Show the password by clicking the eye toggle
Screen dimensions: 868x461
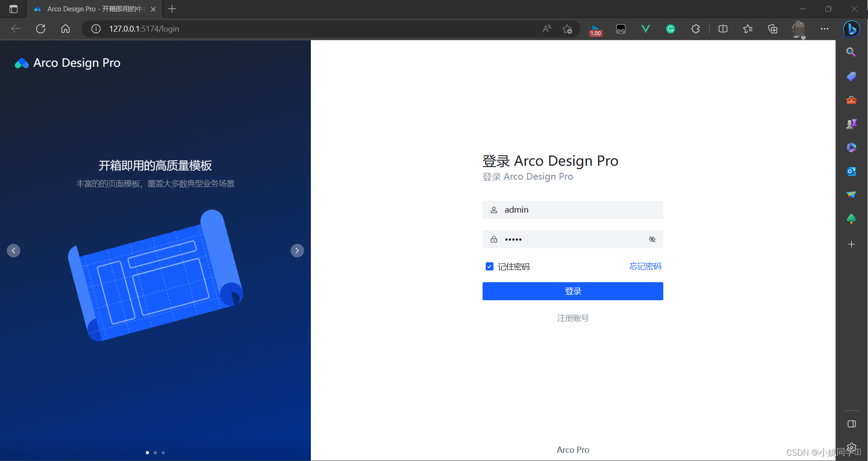652,239
